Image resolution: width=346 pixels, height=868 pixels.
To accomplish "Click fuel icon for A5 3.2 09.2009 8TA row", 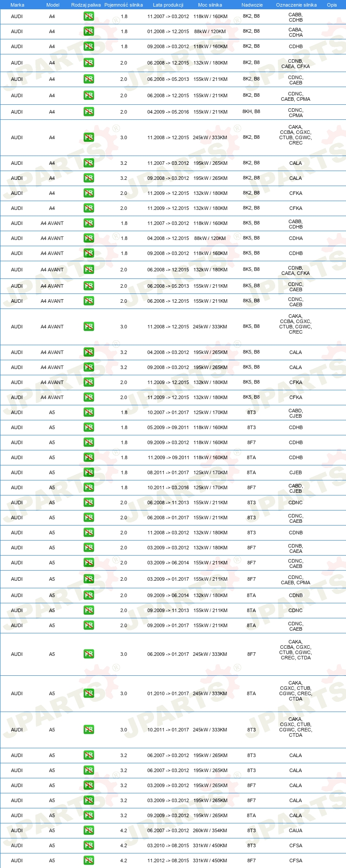I will pyautogui.click(x=88, y=815).
